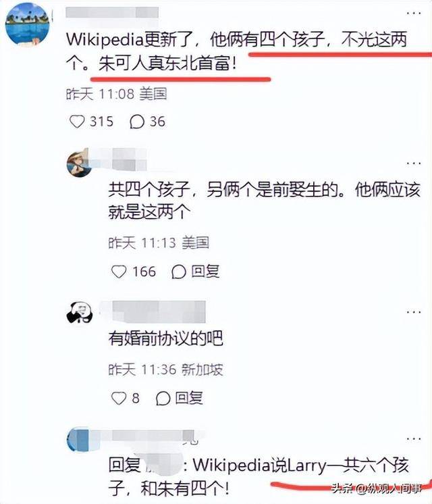Open the panda meme avatar profile
The image size is (432, 504).
point(80,312)
